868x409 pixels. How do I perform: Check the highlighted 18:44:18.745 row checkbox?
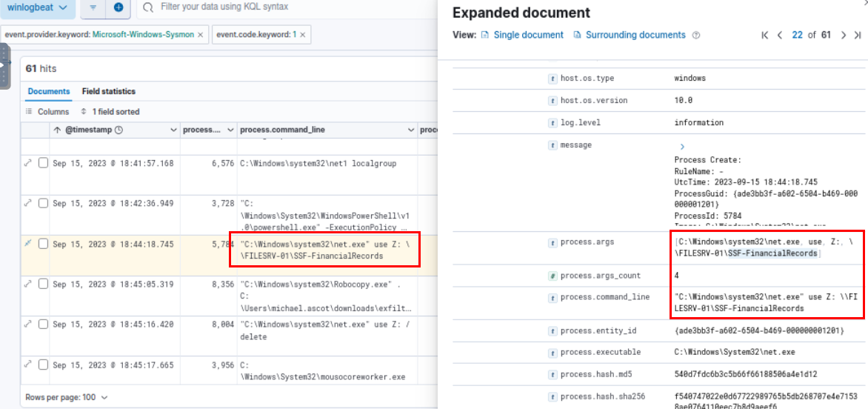tap(43, 244)
